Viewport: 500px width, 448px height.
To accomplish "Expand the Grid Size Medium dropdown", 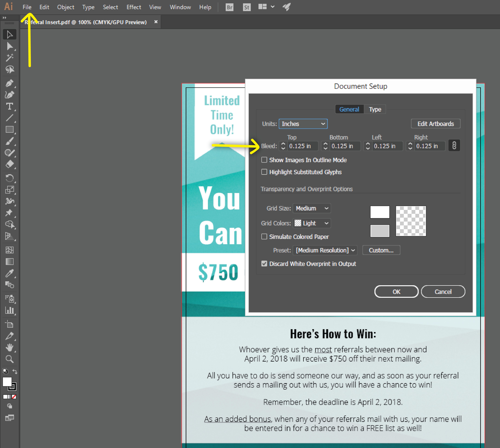I will [x=312, y=209].
